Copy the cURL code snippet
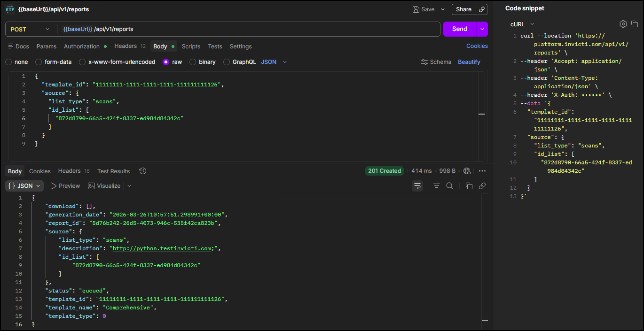This screenshot has height=331, width=644. coord(635,23)
